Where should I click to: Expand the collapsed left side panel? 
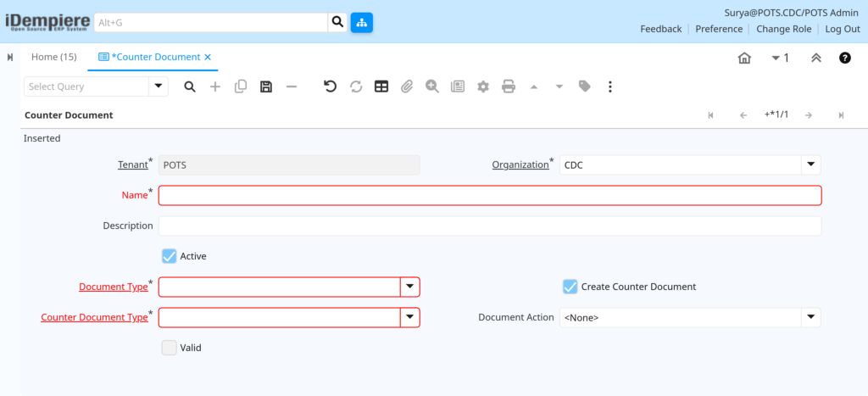pos(10,57)
